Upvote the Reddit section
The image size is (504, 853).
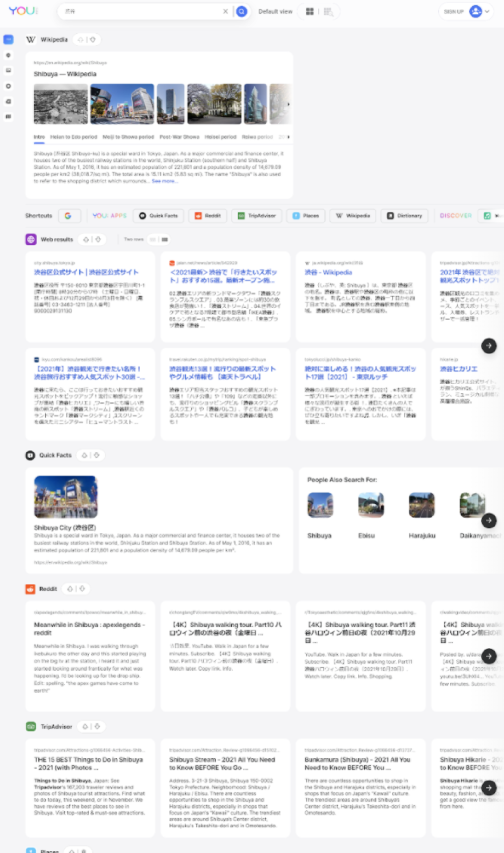(x=70, y=589)
